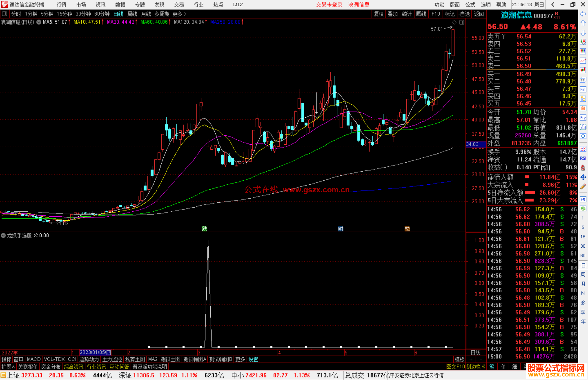This screenshot has width=588, height=380.
Task: Collapse the 侧边栏 sidebar toggle
Action: point(476,367)
